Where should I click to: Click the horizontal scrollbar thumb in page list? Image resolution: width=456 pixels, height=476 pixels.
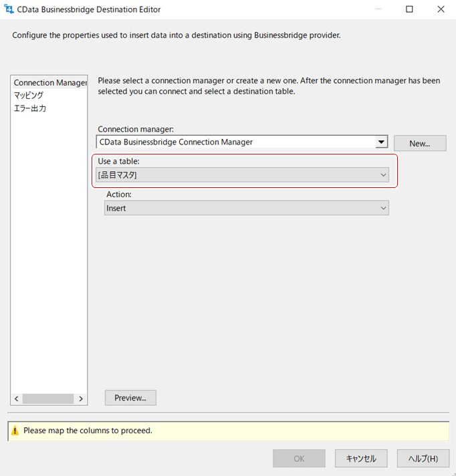coord(48,398)
